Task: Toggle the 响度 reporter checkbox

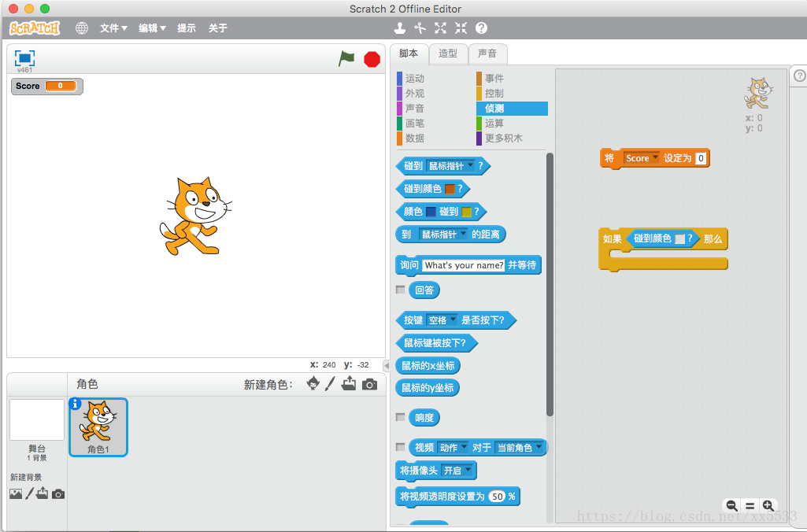Action: [401, 417]
